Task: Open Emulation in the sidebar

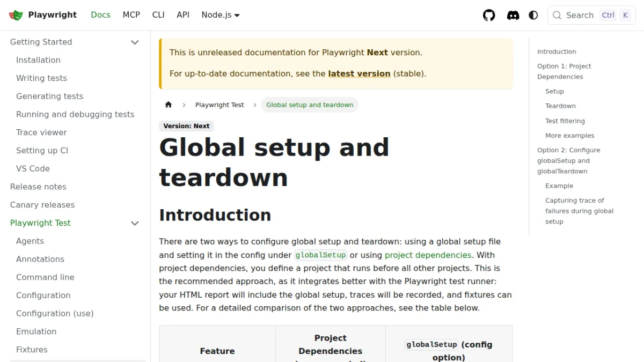Action: [36, 331]
